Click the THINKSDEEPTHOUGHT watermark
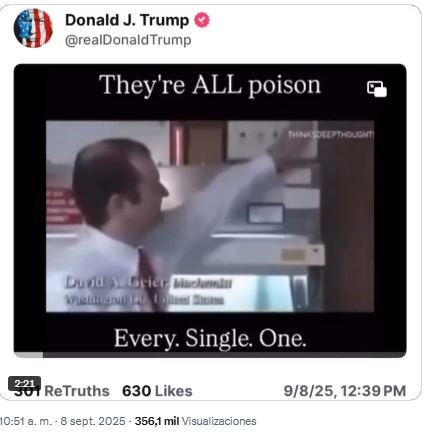This screenshot has width=425, height=433. pyautogui.click(x=331, y=134)
